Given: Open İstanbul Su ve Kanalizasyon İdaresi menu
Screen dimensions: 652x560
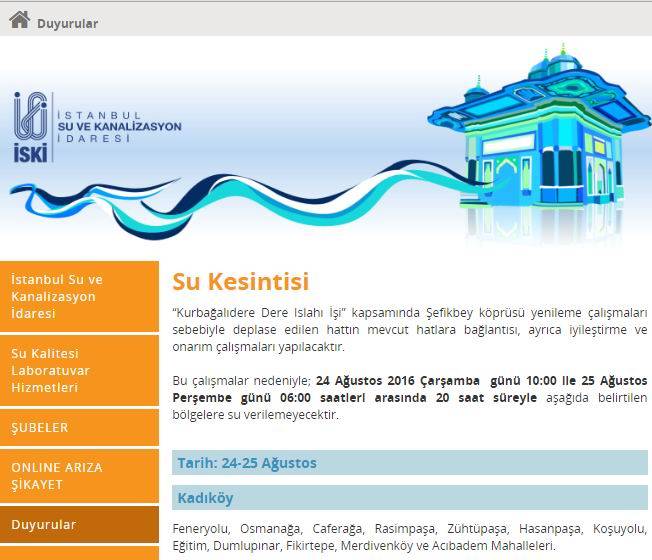Looking at the screenshot, I should [79, 296].
